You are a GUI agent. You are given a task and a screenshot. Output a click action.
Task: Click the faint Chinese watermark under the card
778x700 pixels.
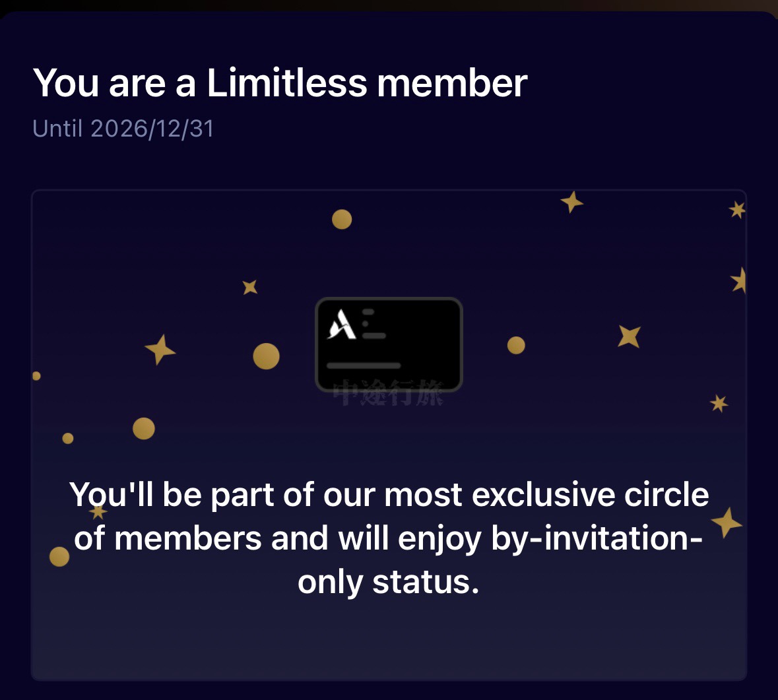coord(388,393)
